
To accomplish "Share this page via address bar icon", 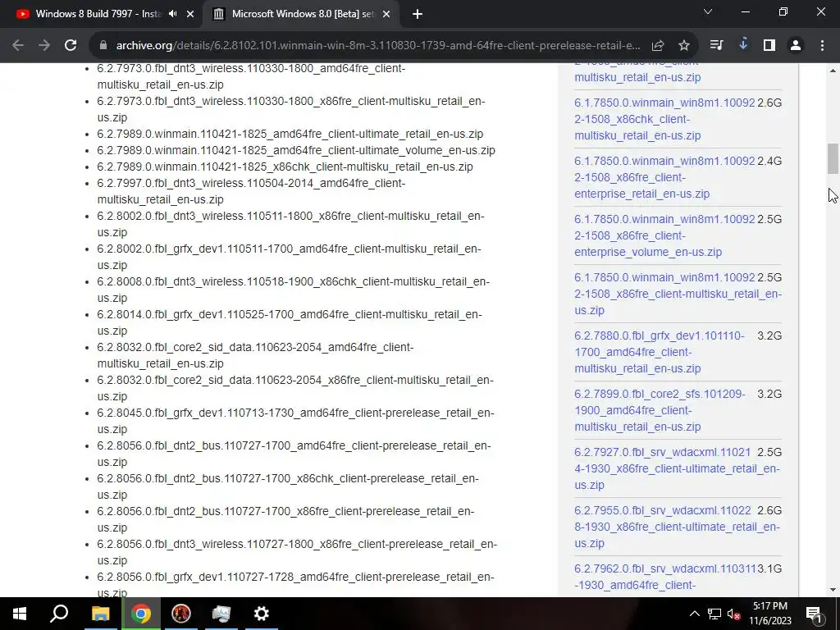I will 658,46.
